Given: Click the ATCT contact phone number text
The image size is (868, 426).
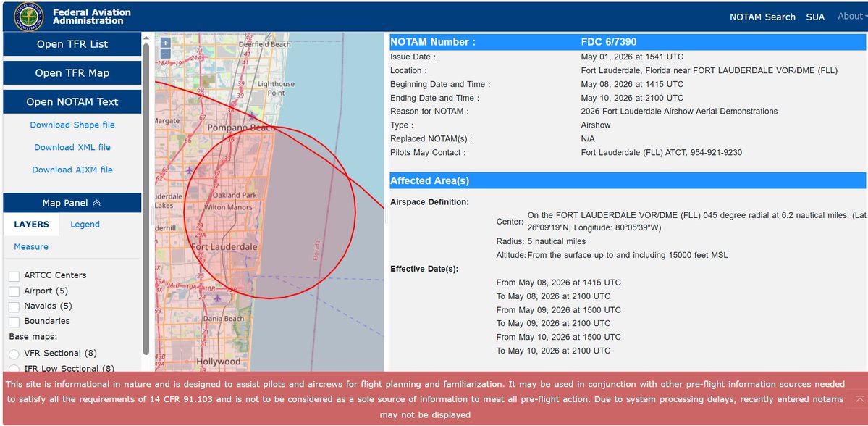Looking at the screenshot, I should tap(662, 152).
